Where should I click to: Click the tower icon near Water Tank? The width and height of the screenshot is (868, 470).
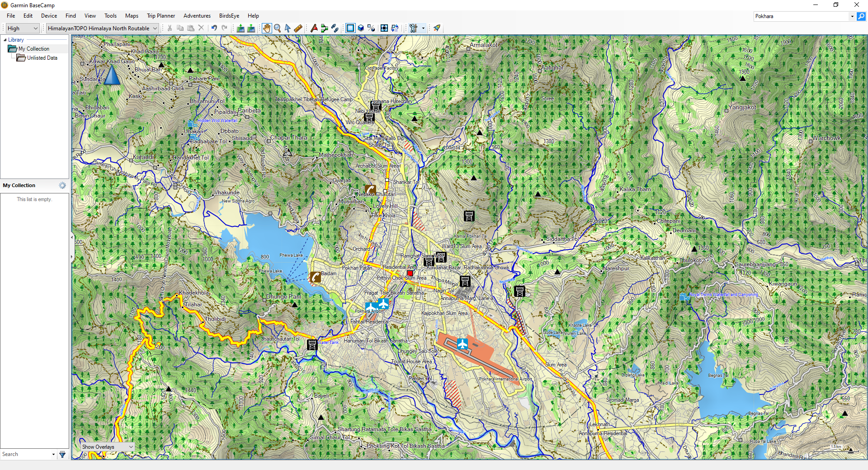point(312,345)
